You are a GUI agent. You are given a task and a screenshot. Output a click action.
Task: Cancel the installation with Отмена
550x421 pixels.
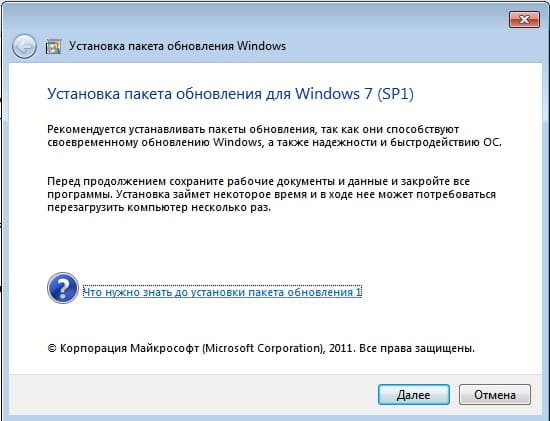click(x=495, y=395)
